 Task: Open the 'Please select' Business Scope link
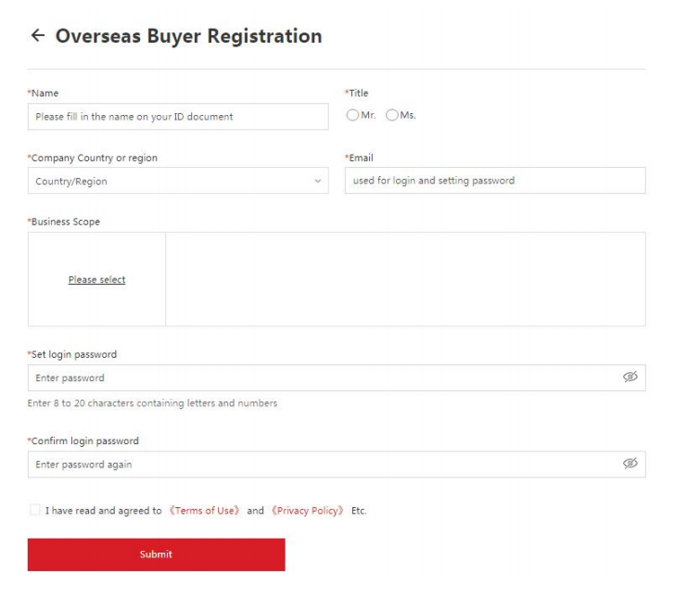pos(96,280)
